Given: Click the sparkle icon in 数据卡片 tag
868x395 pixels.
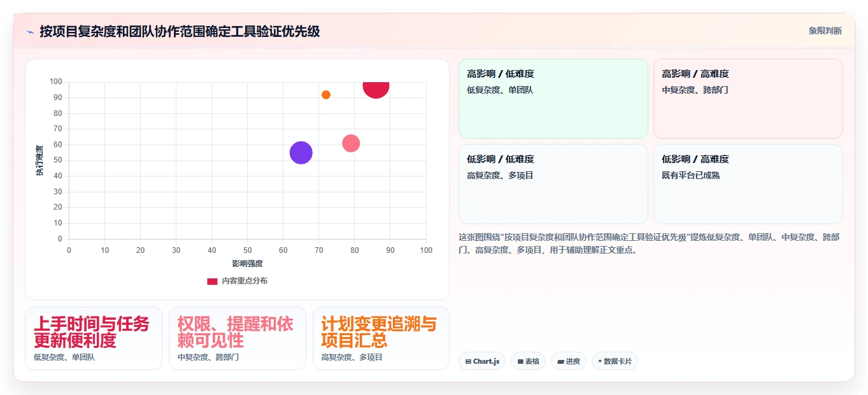Looking at the screenshot, I should (x=600, y=361).
